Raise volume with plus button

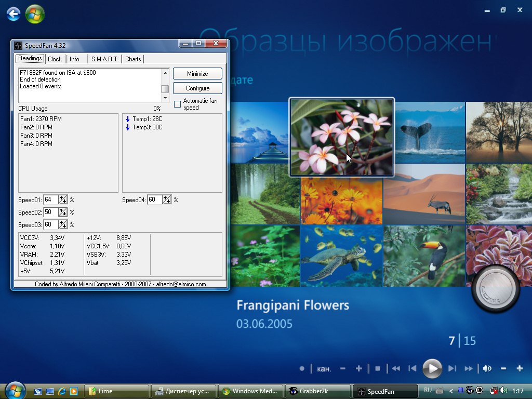(x=520, y=368)
